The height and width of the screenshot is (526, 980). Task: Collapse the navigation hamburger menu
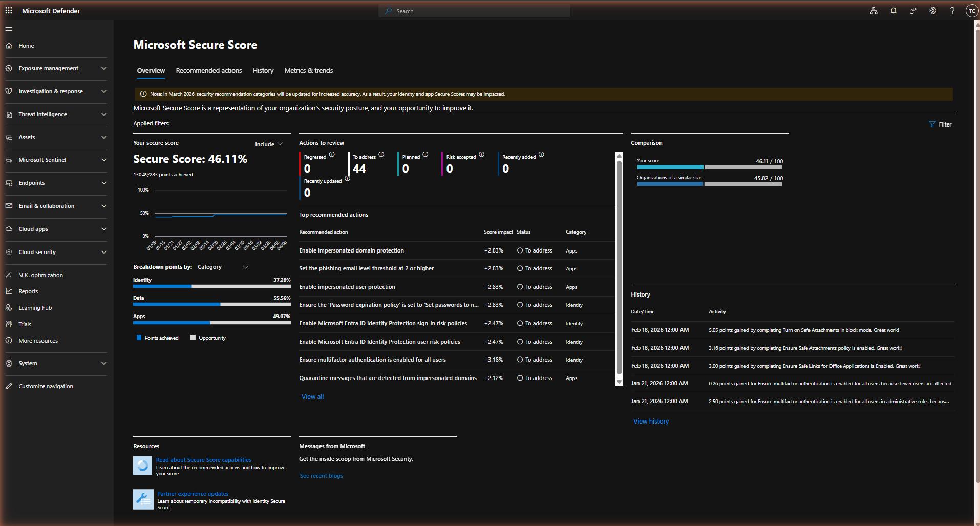tap(9, 29)
